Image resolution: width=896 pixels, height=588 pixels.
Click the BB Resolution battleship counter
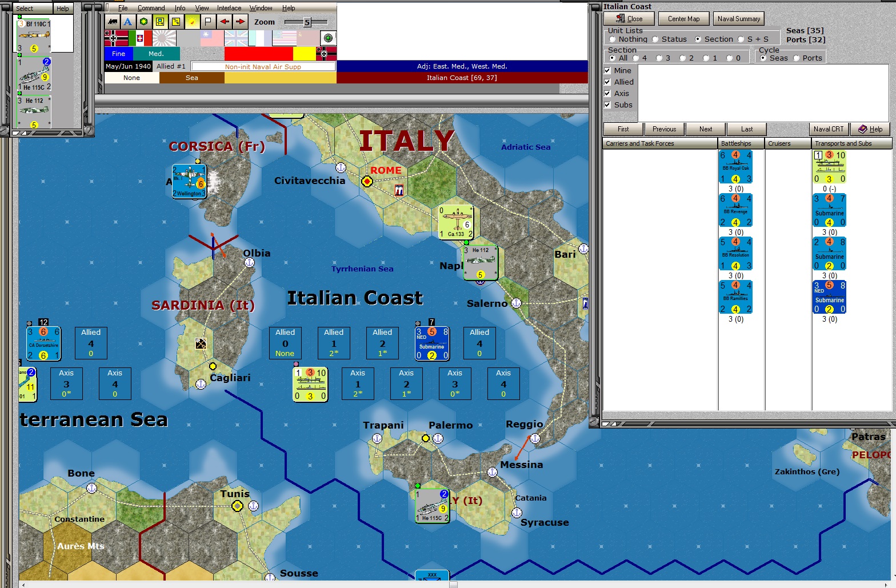pos(735,254)
